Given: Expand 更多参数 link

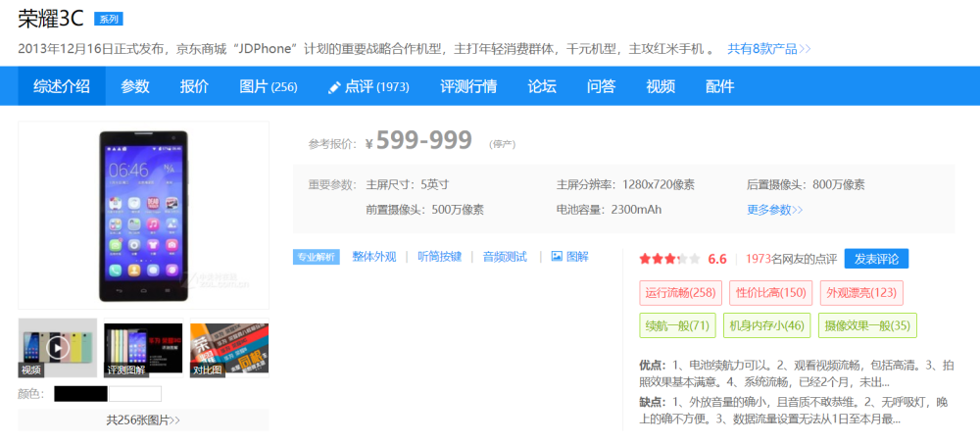Looking at the screenshot, I should point(775,210).
